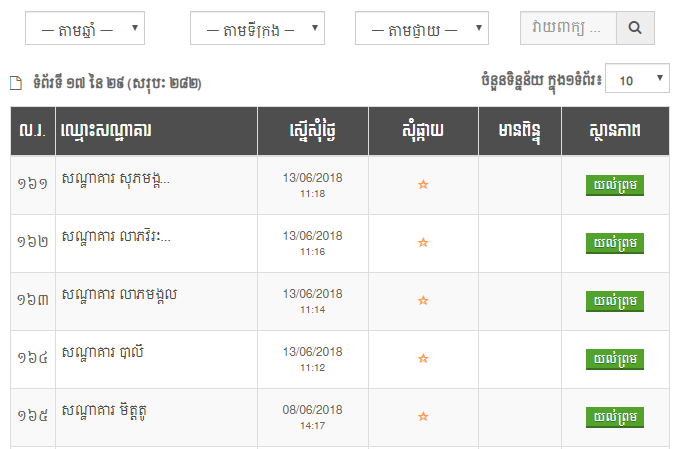680x449 pixels.
Task: Sort by ឈ្មោះសណ្ឋាគារ column header
Action: pos(106,131)
